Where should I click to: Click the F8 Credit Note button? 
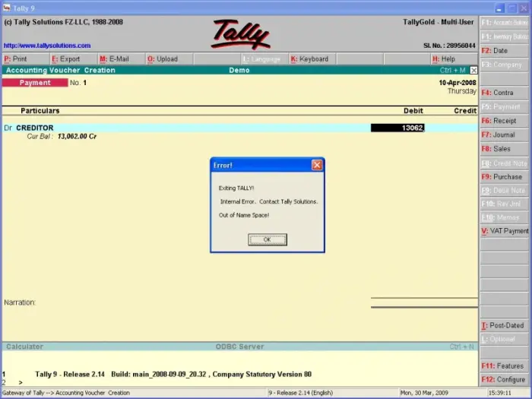point(505,163)
